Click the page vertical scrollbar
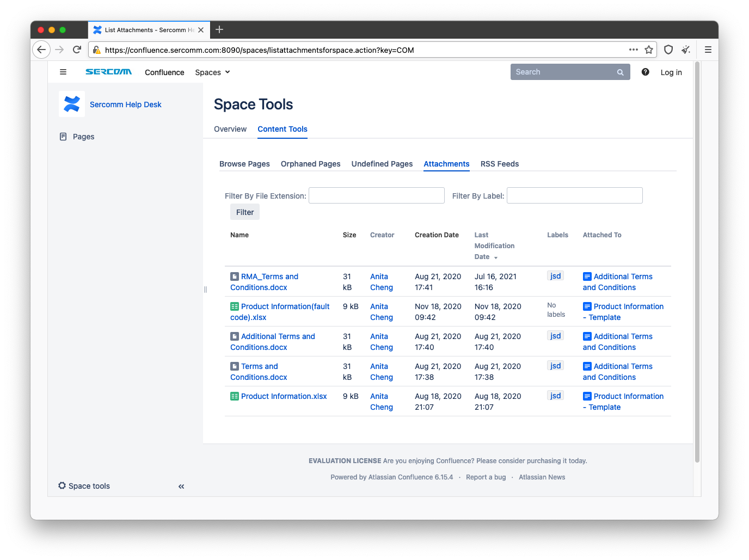The height and width of the screenshot is (560, 749). [697, 262]
